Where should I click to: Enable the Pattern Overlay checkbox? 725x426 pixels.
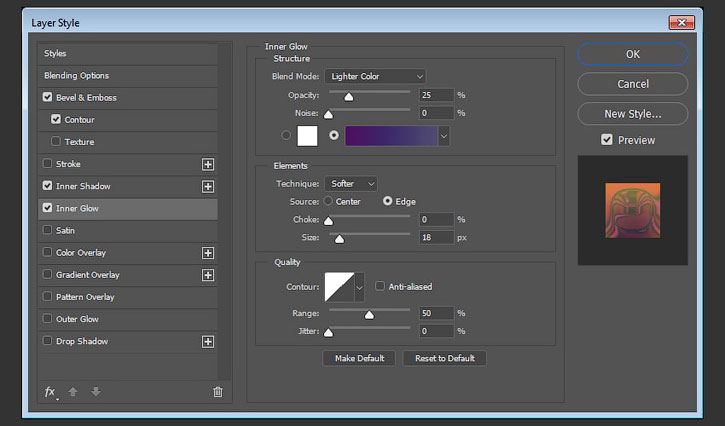[47, 296]
